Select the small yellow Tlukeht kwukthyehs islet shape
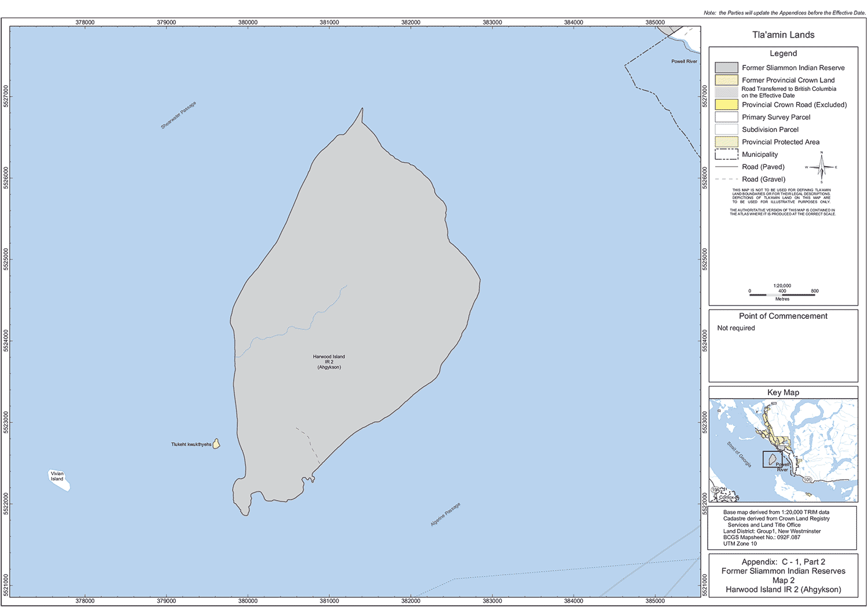 click(216, 444)
